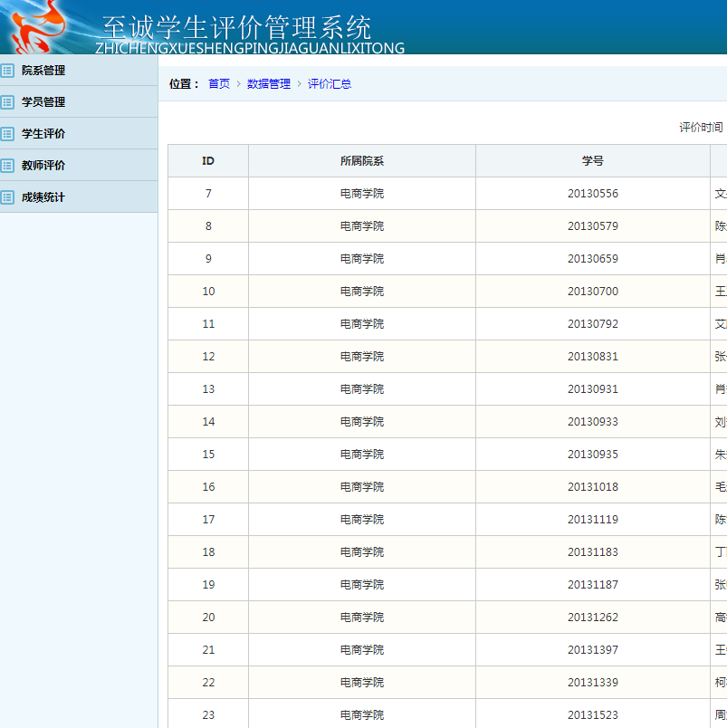Image resolution: width=727 pixels, height=728 pixels.
Task: Click the list icon beside 学员管理
Action: [x=7, y=102]
